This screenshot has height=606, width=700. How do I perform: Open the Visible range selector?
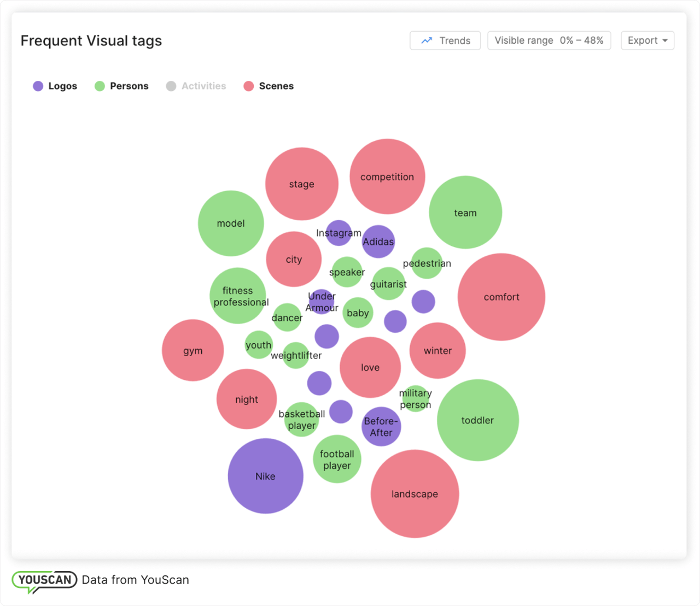click(549, 40)
